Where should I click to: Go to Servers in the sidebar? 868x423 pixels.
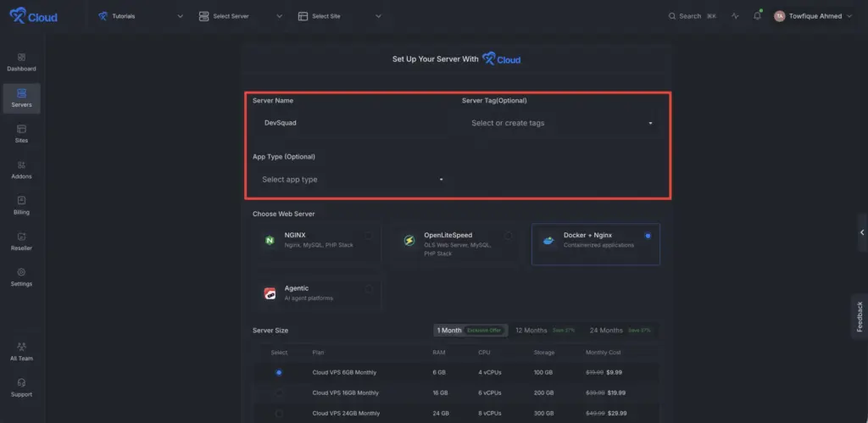coord(21,98)
